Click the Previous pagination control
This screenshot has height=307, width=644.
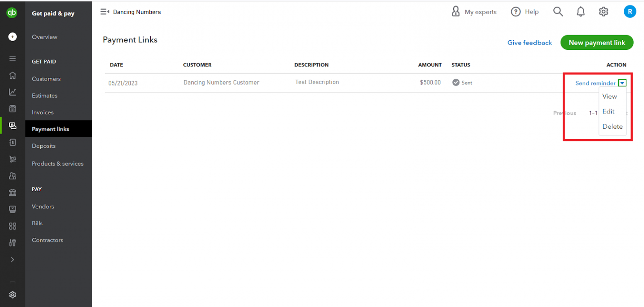pos(564,113)
